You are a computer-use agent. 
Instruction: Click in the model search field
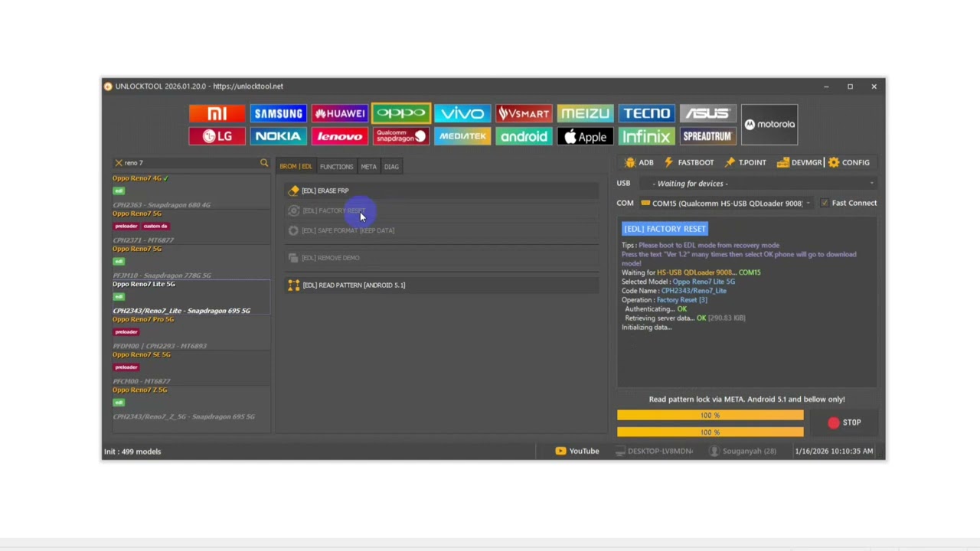point(191,163)
